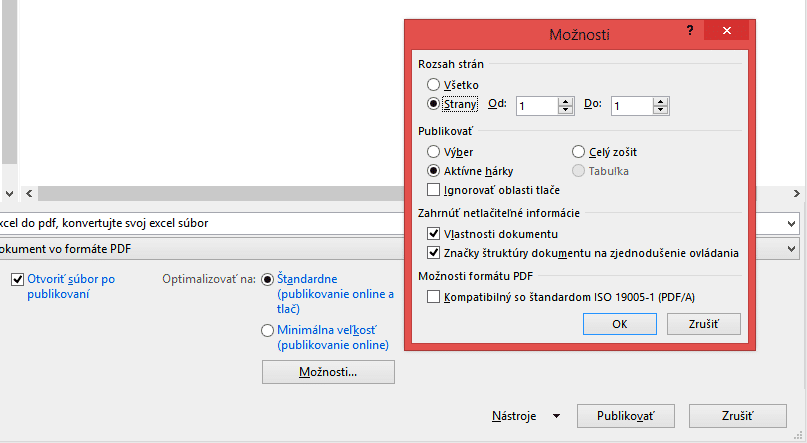Click the vertical scrollbar's down arrow

pos(9,193)
